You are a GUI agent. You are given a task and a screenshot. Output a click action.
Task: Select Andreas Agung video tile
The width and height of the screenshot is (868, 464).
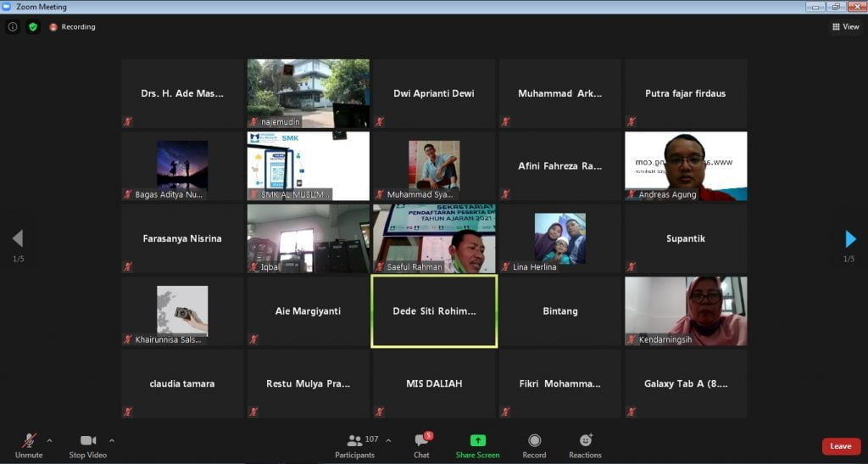pos(686,166)
